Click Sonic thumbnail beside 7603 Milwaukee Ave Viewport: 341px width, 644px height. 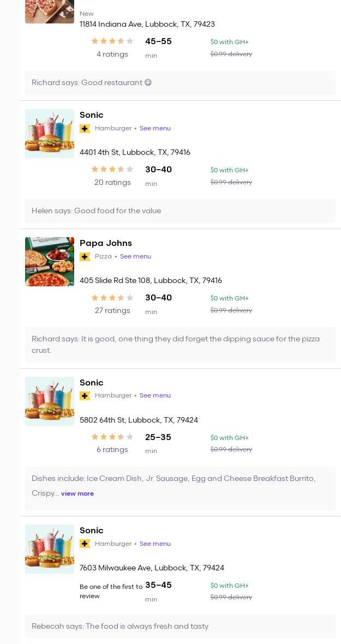pos(50,549)
